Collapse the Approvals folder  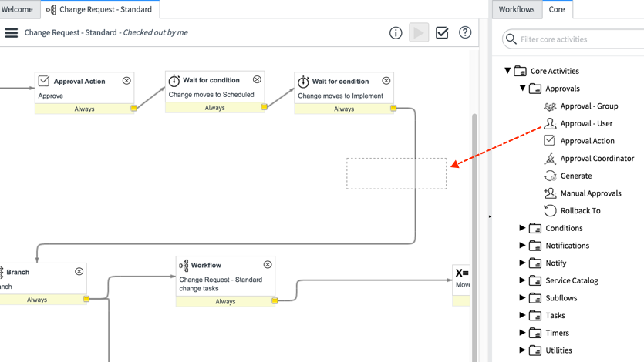point(522,88)
